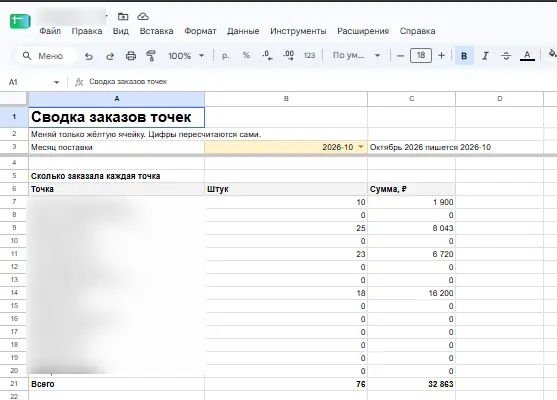Click the cell with value 16 200
This screenshot has height=400, width=557.
[411, 293]
